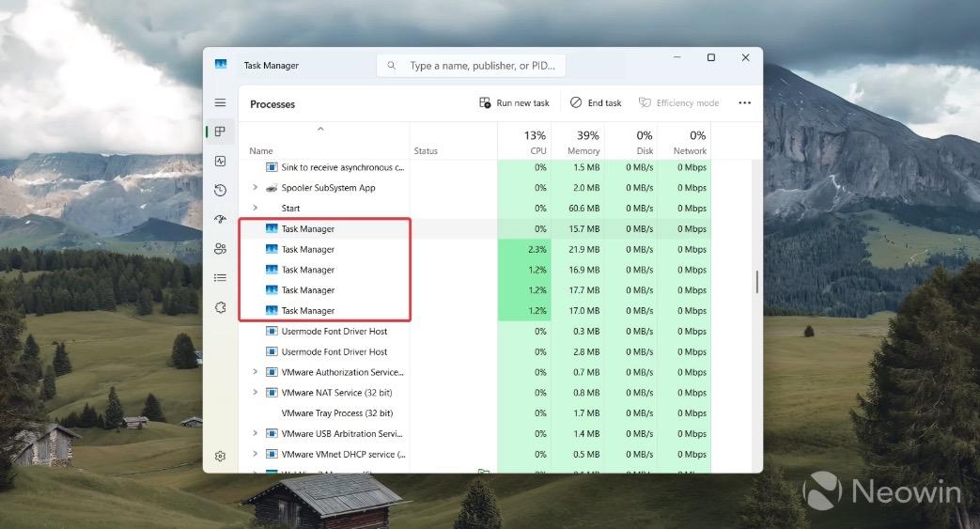Expand the Start process group

pyautogui.click(x=255, y=209)
